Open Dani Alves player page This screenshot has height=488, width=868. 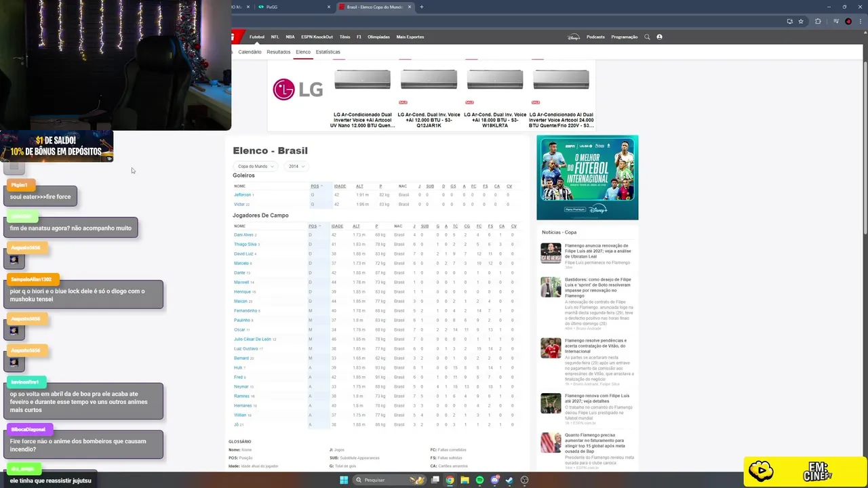pyautogui.click(x=243, y=235)
